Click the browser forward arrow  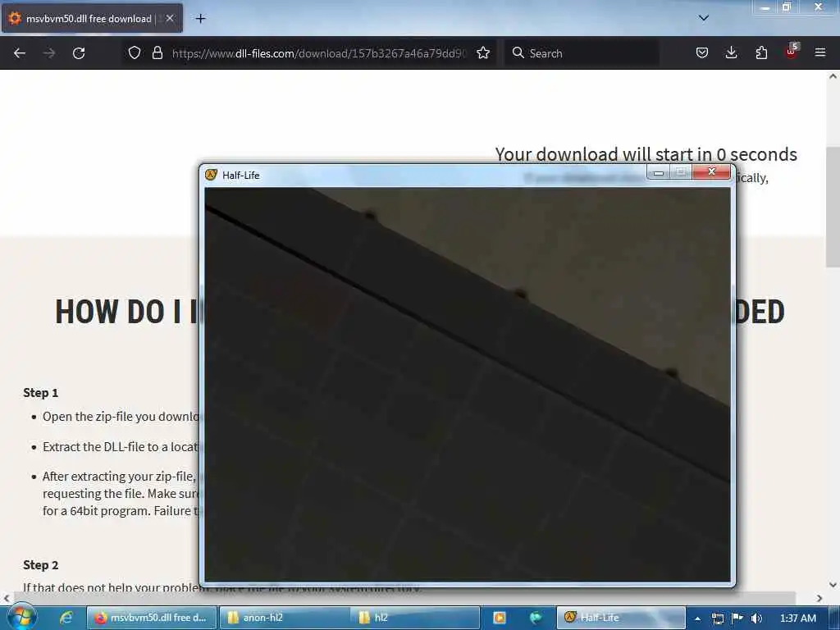pyautogui.click(x=49, y=53)
